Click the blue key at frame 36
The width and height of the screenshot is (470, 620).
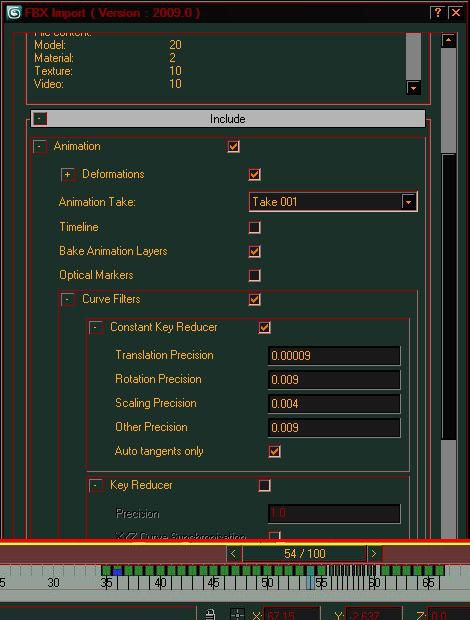coord(117,571)
